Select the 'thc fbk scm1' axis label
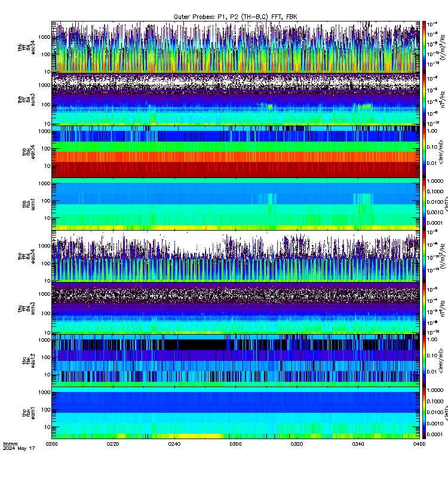The width and height of the screenshot is (448, 478). [x=29, y=413]
